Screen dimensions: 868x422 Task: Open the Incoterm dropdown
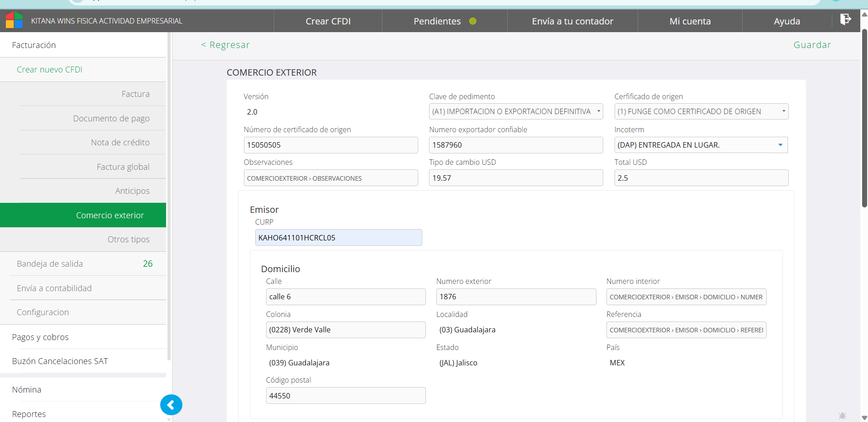(701, 145)
